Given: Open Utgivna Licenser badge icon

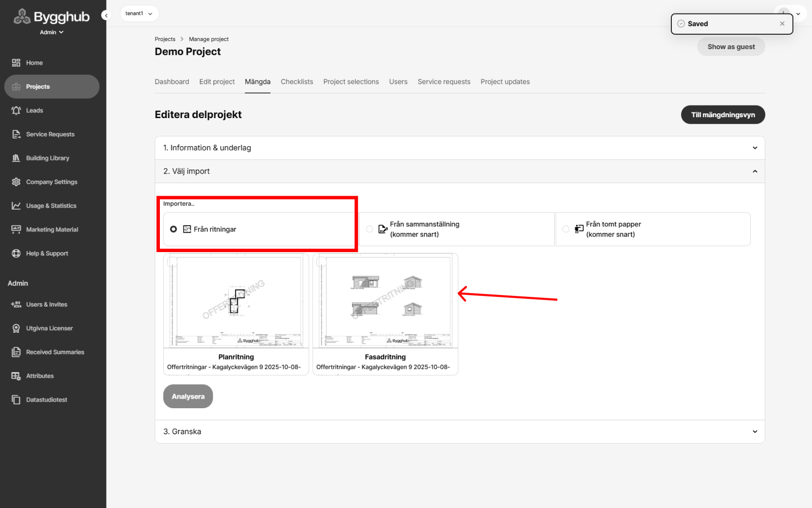Looking at the screenshot, I should click(16, 328).
